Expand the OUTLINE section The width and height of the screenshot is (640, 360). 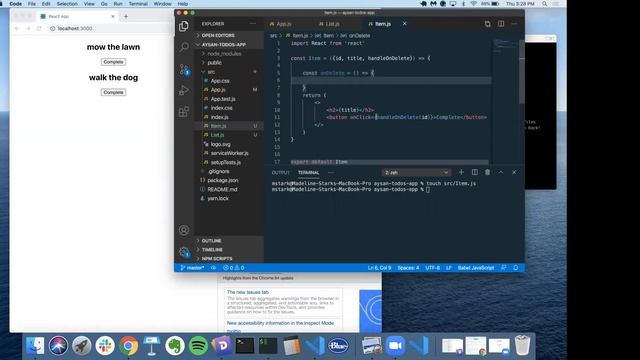point(229,241)
